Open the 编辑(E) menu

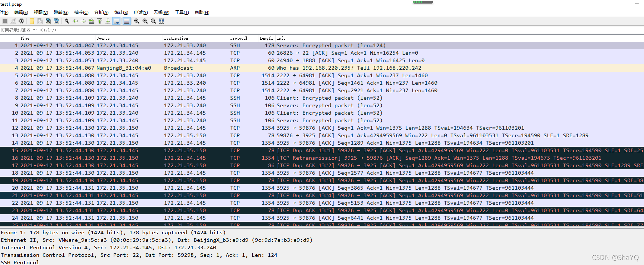[x=21, y=12]
